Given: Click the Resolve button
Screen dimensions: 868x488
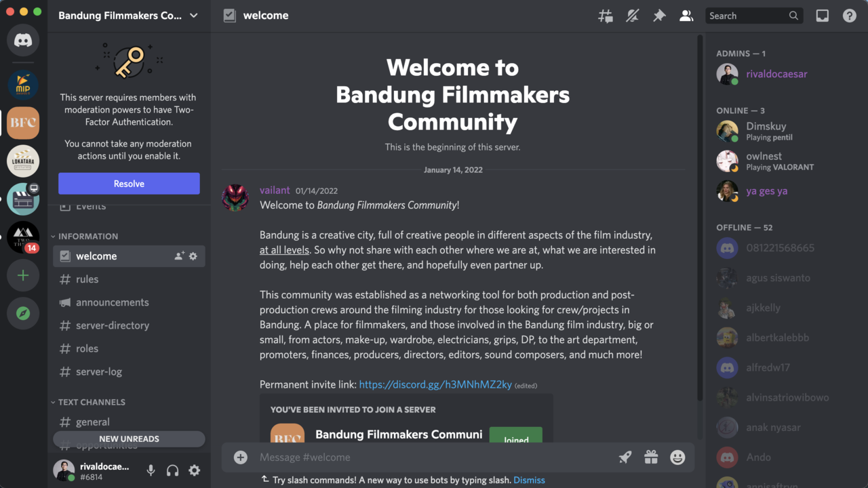Looking at the screenshot, I should click(x=129, y=184).
